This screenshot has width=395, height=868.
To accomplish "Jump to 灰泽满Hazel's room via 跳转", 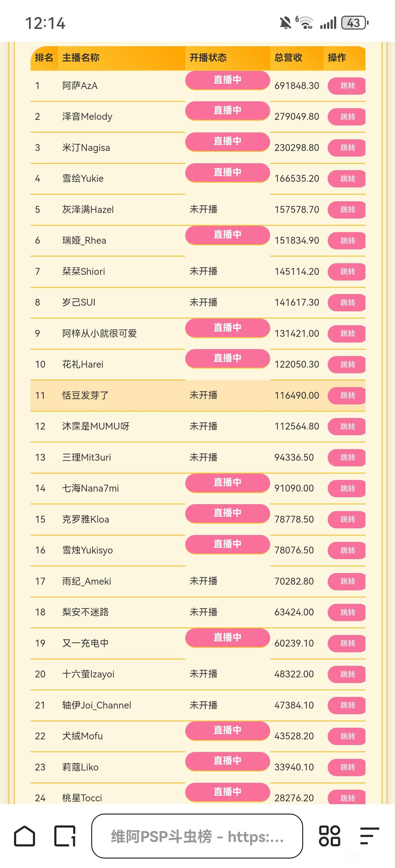I will coord(347,209).
